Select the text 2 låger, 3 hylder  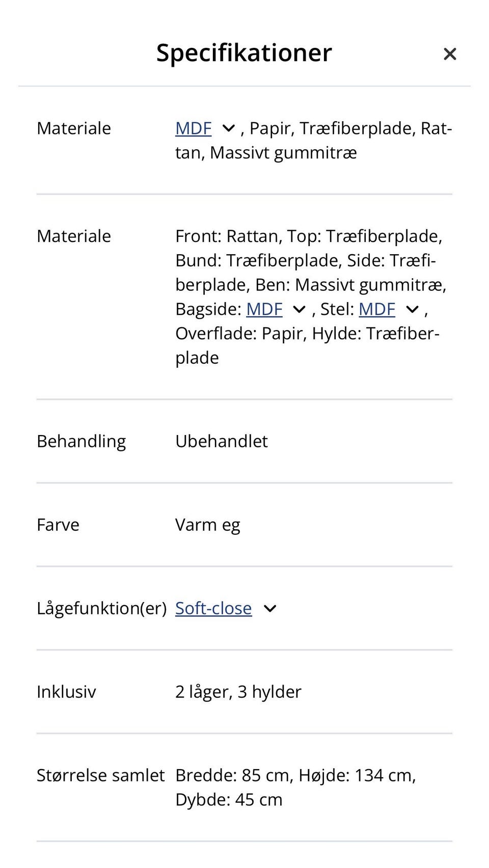click(x=238, y=692)
